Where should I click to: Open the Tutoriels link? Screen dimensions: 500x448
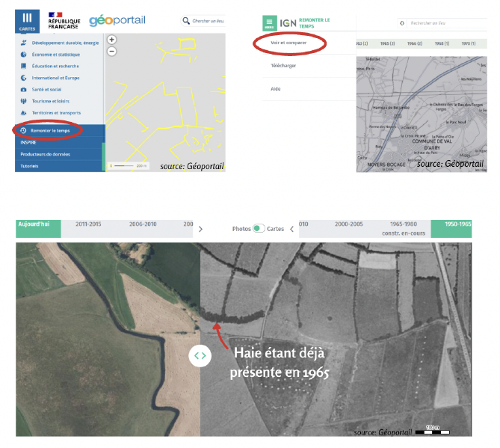coord(29,165)
